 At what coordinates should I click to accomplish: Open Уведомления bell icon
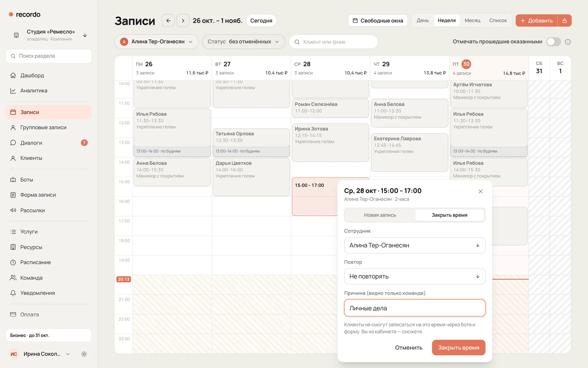click(13, 293)
